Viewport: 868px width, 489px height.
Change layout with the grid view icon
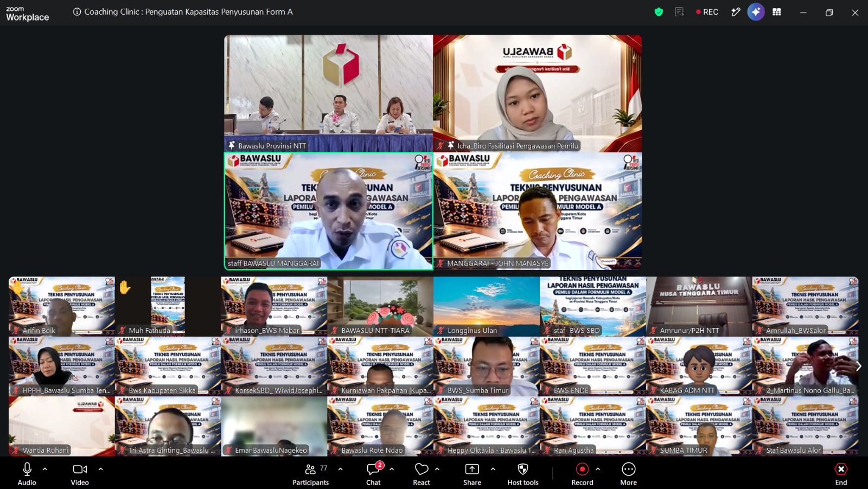click(777, 12)
